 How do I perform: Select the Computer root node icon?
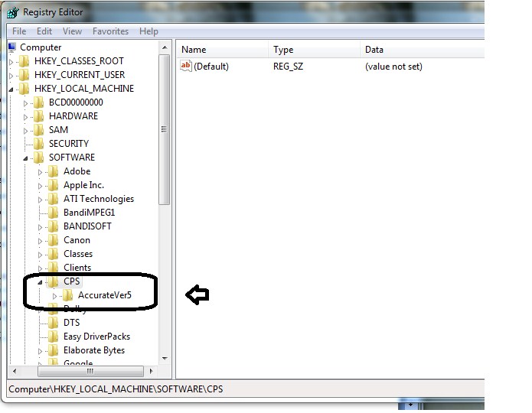[12, 47]
